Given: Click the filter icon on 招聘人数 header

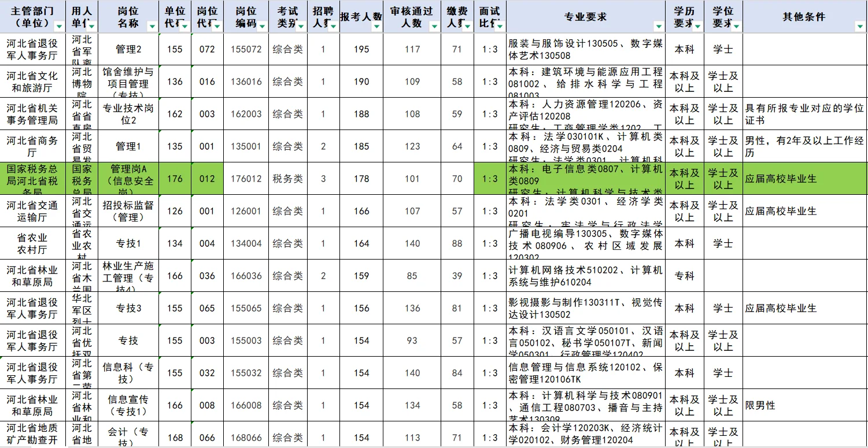Looking at the screenshot, I should click(332, 26).
